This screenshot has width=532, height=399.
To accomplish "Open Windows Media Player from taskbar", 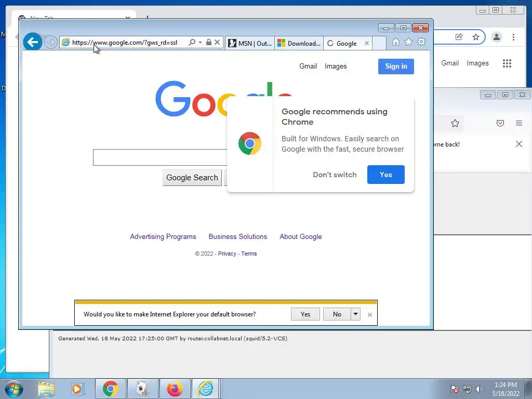I will point(77,389).
